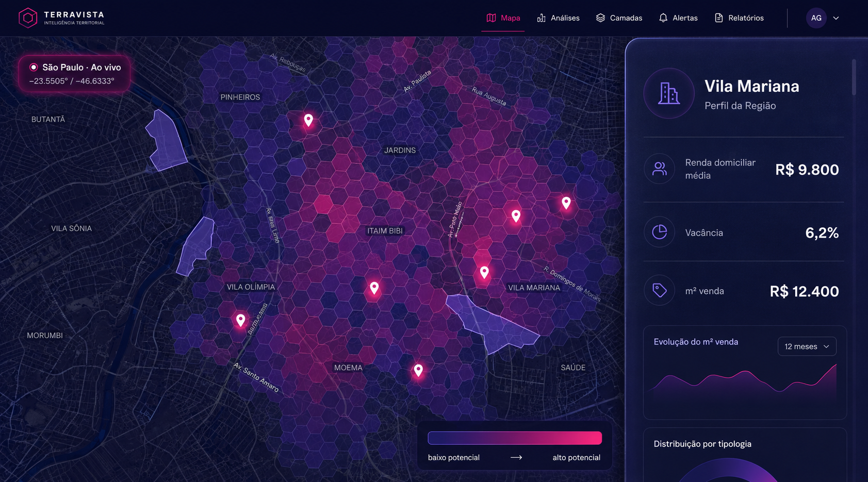Click the Distribuição por tipologia heading
This screenshot has width=868, height=482.
(702, 444)
